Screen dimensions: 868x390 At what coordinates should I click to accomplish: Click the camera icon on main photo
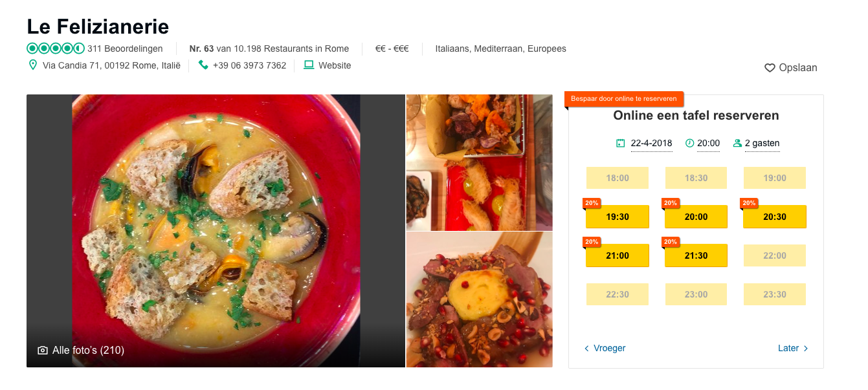[x=43, y=351]
